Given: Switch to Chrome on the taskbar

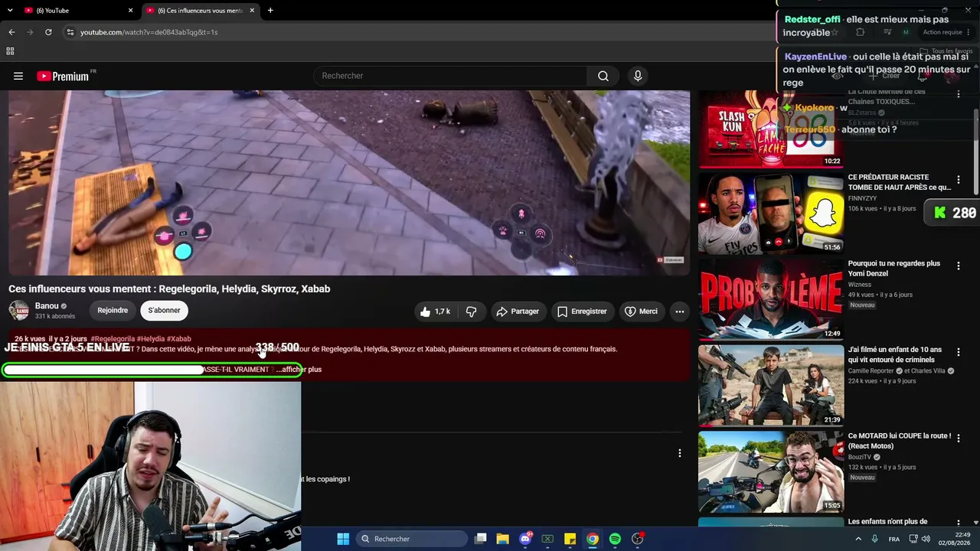Looking at the screenshot, I should 593,539.
